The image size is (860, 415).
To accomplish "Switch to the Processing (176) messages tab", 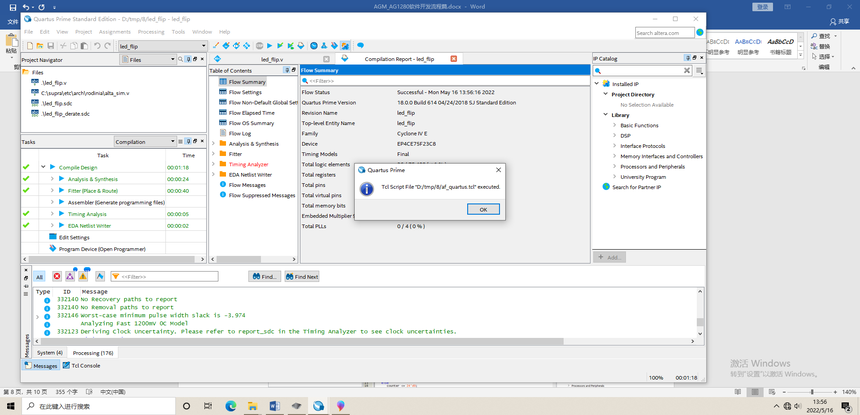I will coord(93,353).
